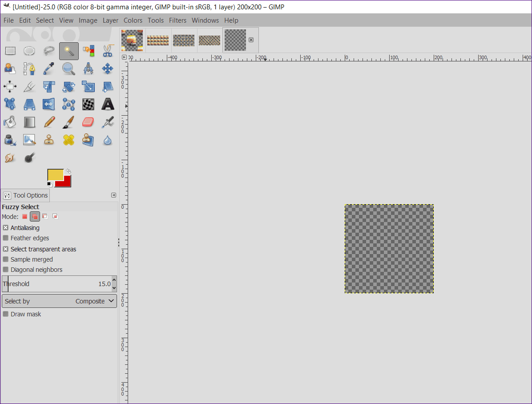Select the Bucket Fill tool

(x=10, y=122)
